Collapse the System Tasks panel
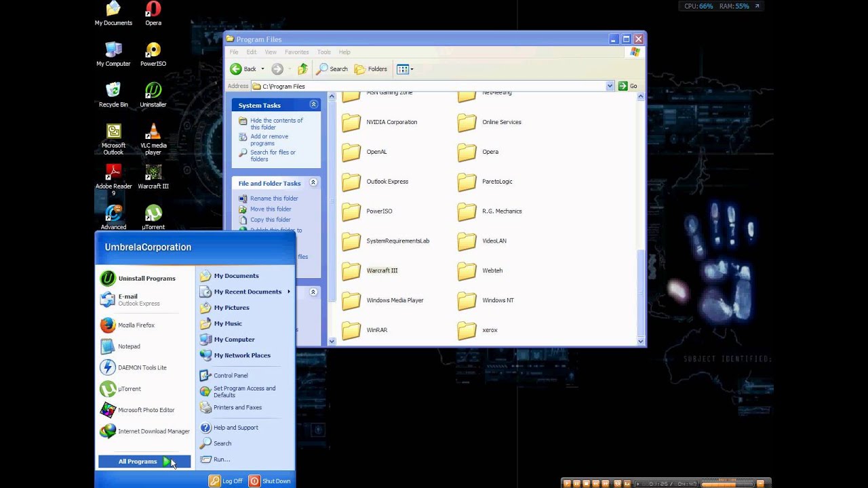 313,104
